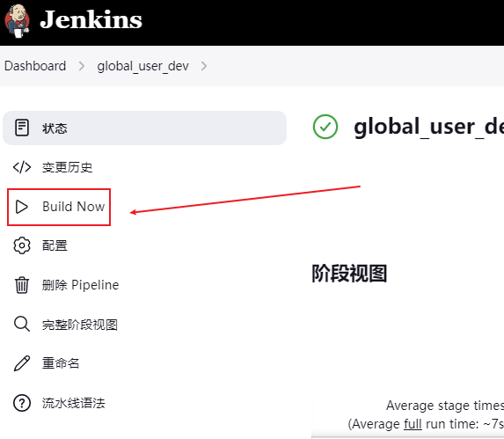The image size is (504, 439).
Task: Click the Average full run time text
Action: coord(426,424)
